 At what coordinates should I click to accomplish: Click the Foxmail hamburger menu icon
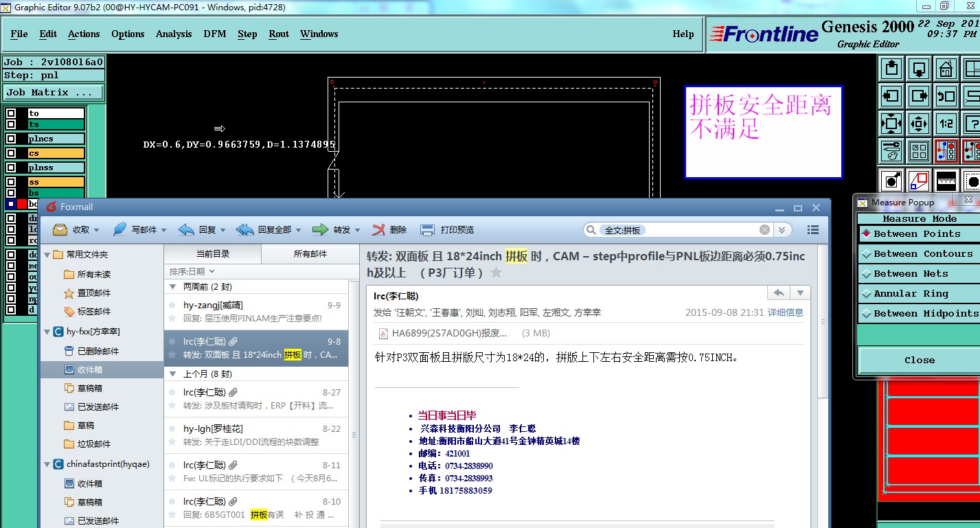pyautogui.click(x=813, y=230)
